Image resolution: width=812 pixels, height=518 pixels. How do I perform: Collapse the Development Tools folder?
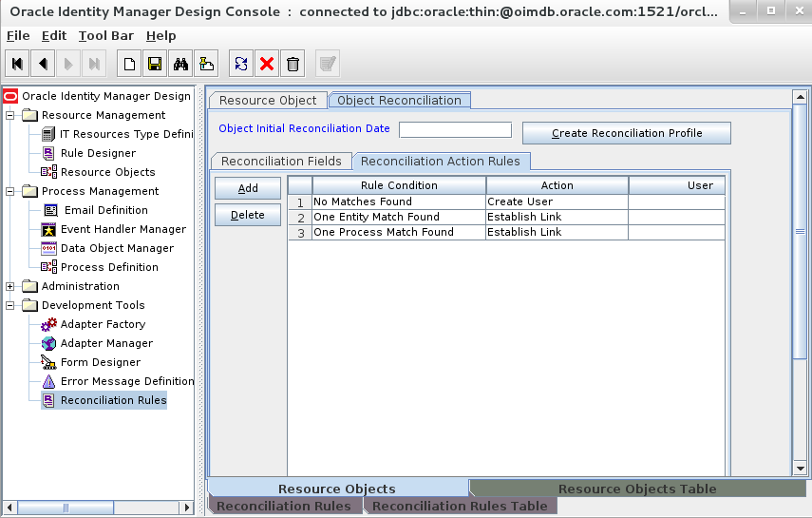[9, 305]
